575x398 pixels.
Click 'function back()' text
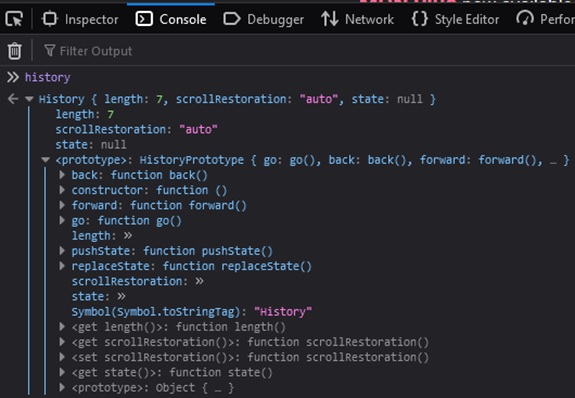click(x=159, y=175)
